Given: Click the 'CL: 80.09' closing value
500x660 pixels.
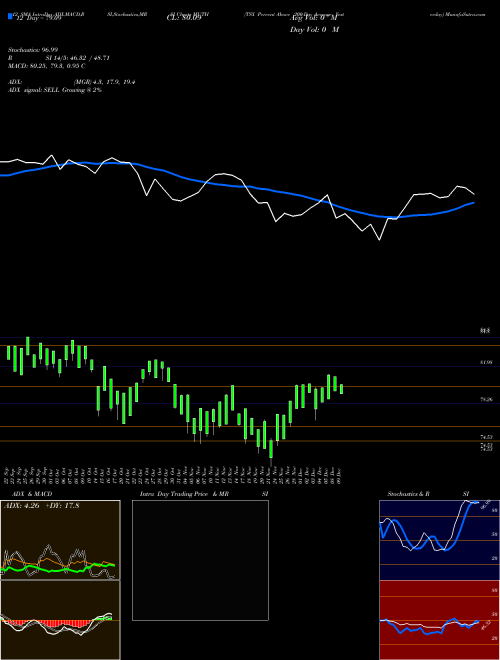Looking at the screenshot, I should (x=184, y=19).
